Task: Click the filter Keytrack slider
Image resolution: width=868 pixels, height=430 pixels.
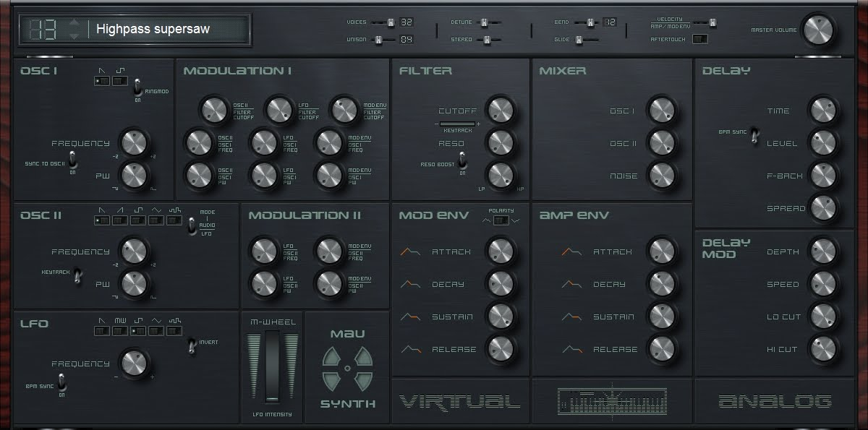Action: [x=458, y=124]
